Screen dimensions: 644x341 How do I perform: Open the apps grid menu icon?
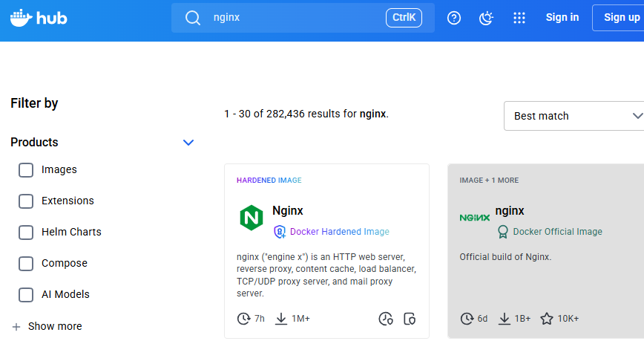[x=519, y=18]
